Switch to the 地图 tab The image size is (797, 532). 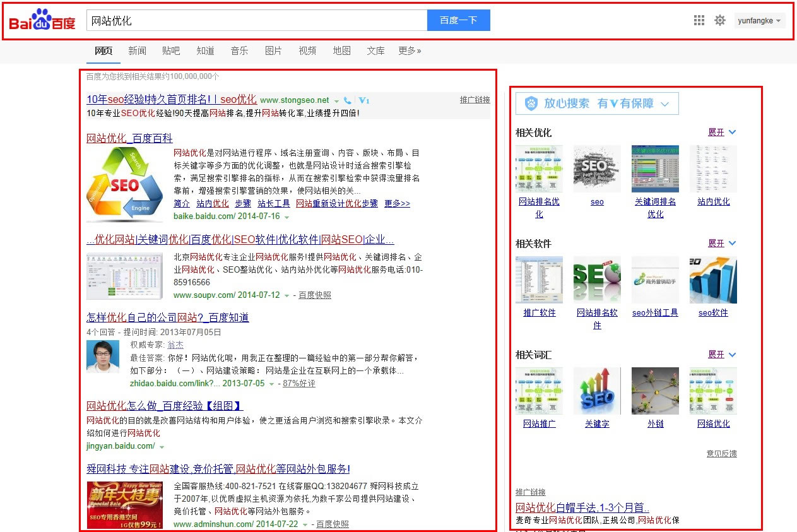coord(341,50)
